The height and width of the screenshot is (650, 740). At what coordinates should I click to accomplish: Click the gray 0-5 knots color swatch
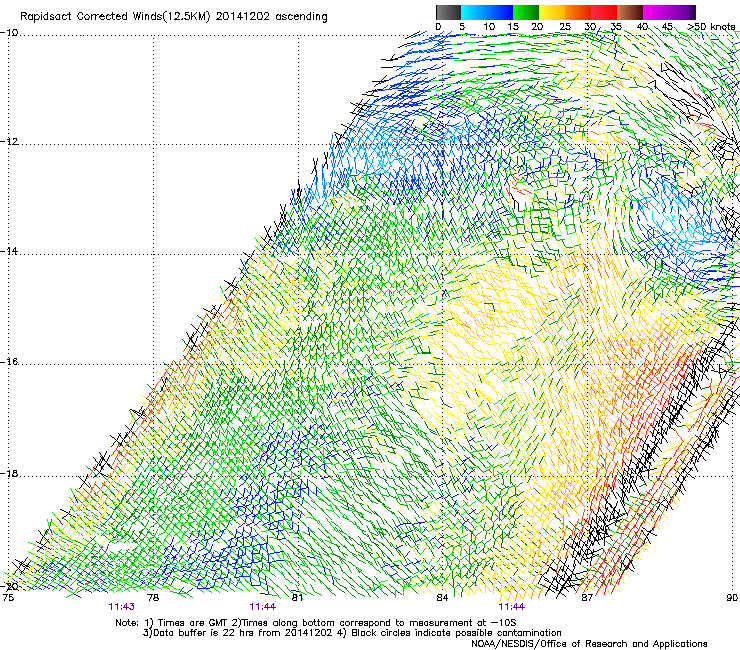click(448, 12)
